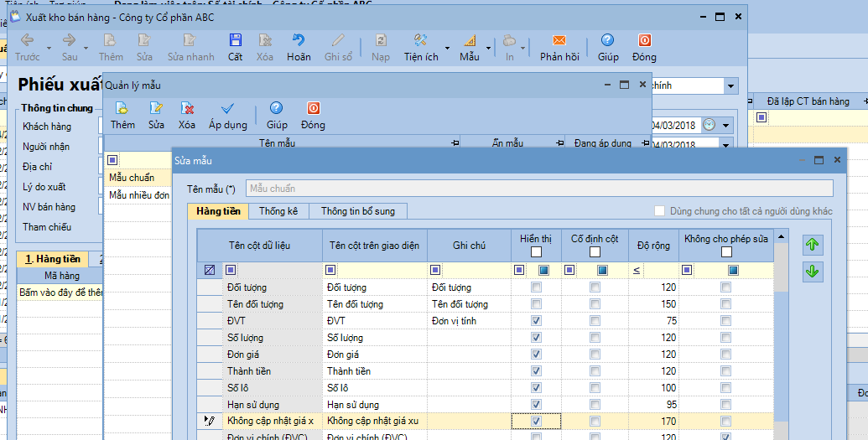Click width value 170 in Không cập nhật giá row
868x440 pixels.
click(x=654, y=422)
